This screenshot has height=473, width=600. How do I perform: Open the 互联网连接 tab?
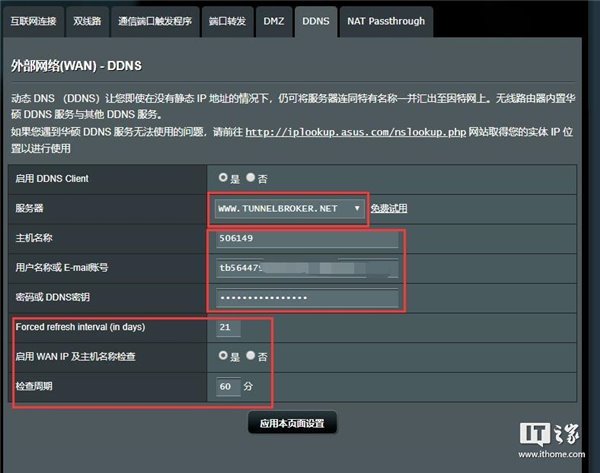click(x=33, y=21)
